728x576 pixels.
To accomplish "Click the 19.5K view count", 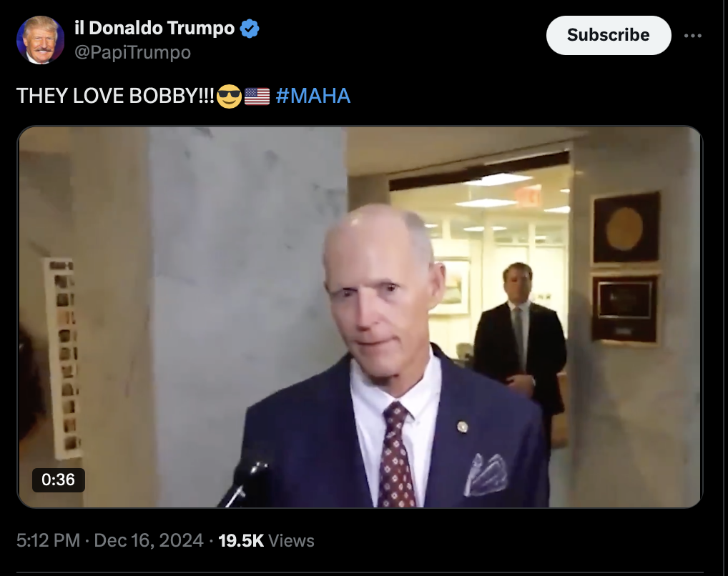I will coord(241,541).
